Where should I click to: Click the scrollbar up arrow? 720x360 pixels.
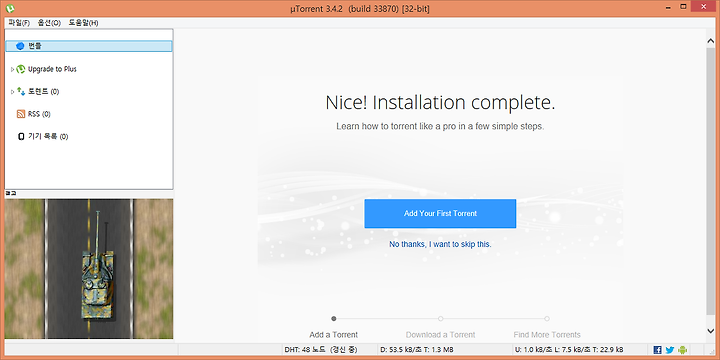pos(711,42)
